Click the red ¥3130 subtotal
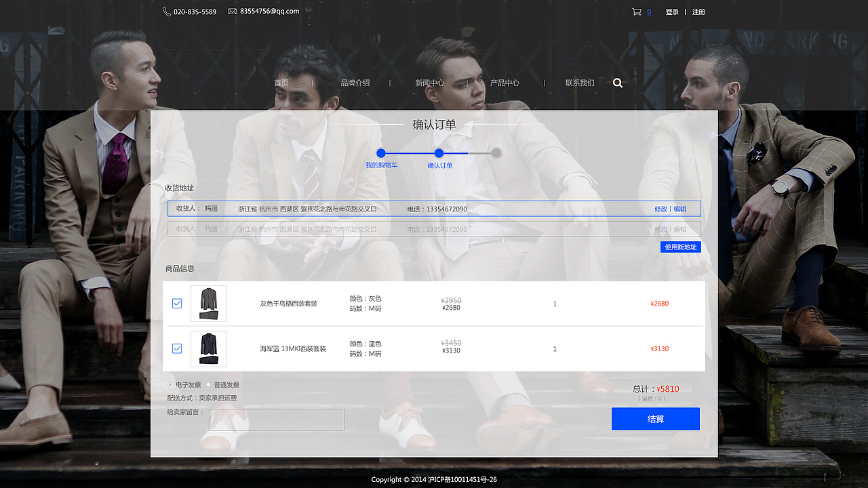Image resolution: width=868 pixels, height=488 pixels. point(660,348)
